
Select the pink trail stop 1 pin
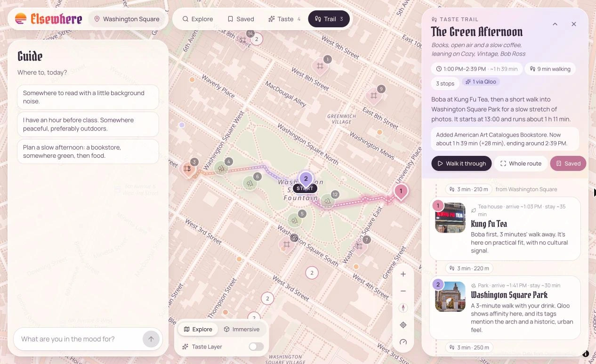(401, 192)
